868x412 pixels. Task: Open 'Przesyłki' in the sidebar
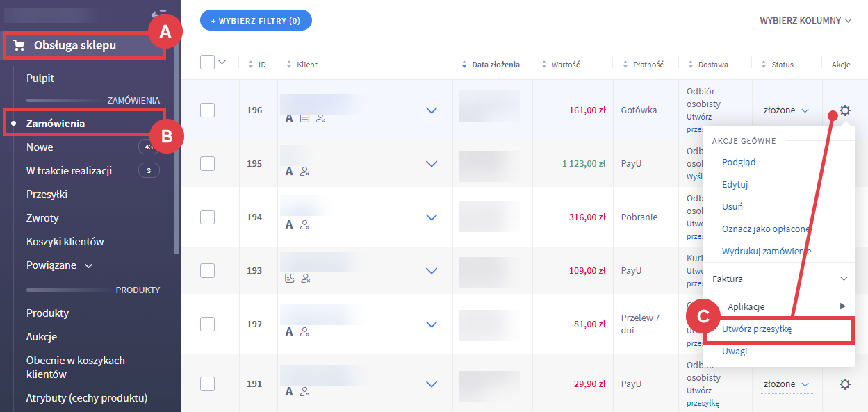47,195
